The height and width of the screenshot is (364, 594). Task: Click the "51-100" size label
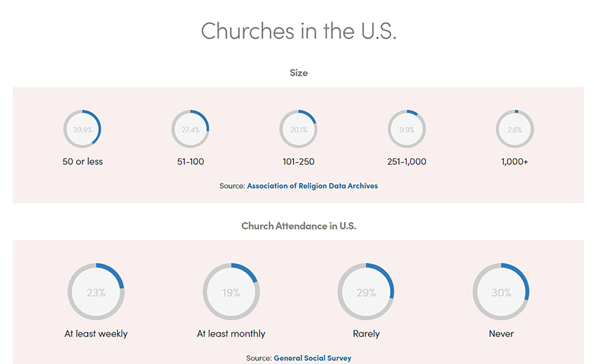click(x=190, y=161)
